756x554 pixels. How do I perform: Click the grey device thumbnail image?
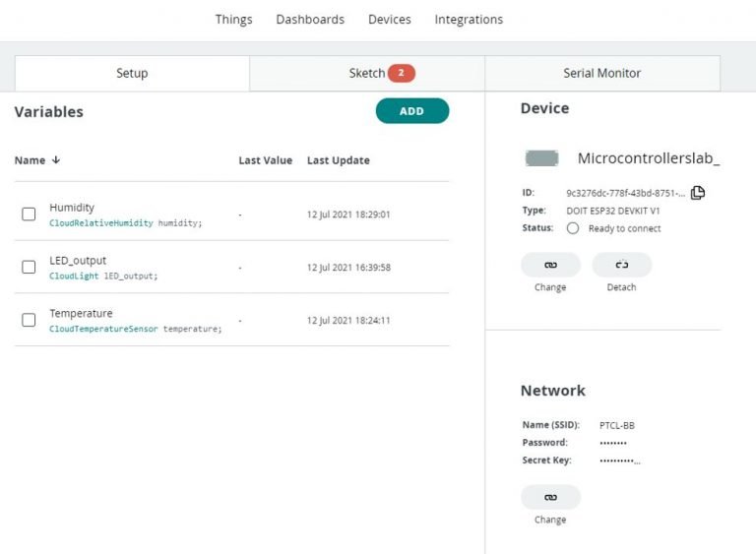click(542, 158)
